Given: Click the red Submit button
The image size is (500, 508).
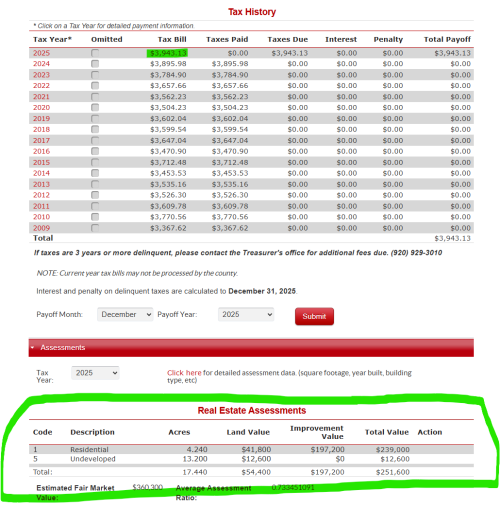Looking at the screenshot, I should tap(314, 316).
